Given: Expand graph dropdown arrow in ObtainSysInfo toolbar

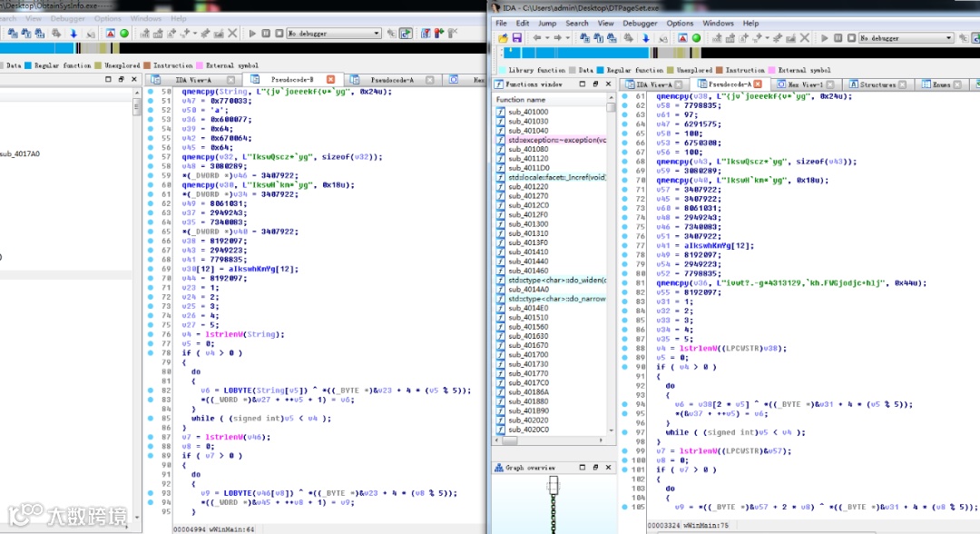Looking at the screenshot, I should (x=195, y=33).
